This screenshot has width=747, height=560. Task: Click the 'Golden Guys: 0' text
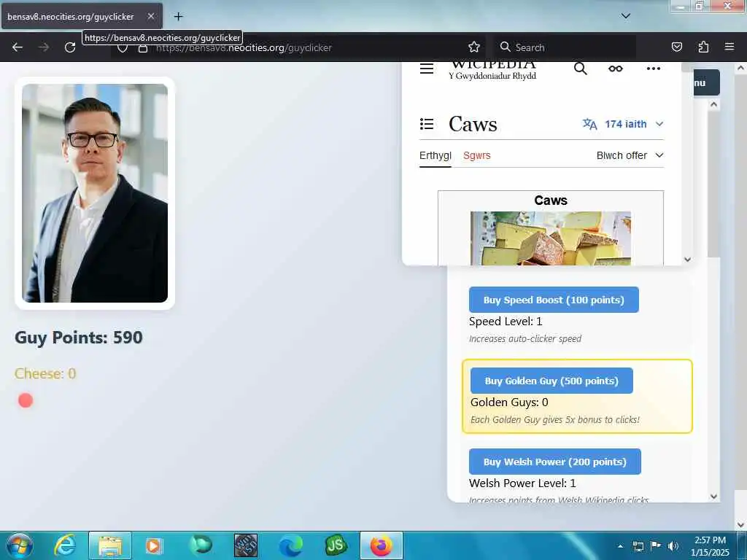tap(509, 402)
